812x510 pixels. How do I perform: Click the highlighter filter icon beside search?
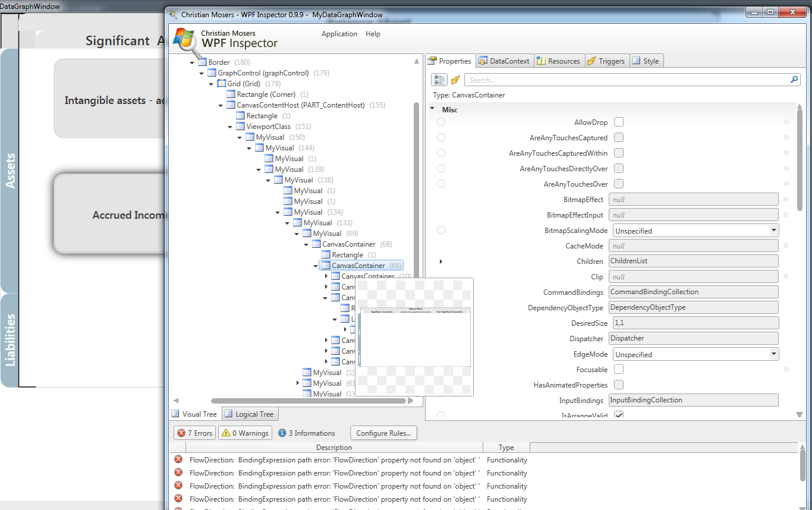click(456, 80)
